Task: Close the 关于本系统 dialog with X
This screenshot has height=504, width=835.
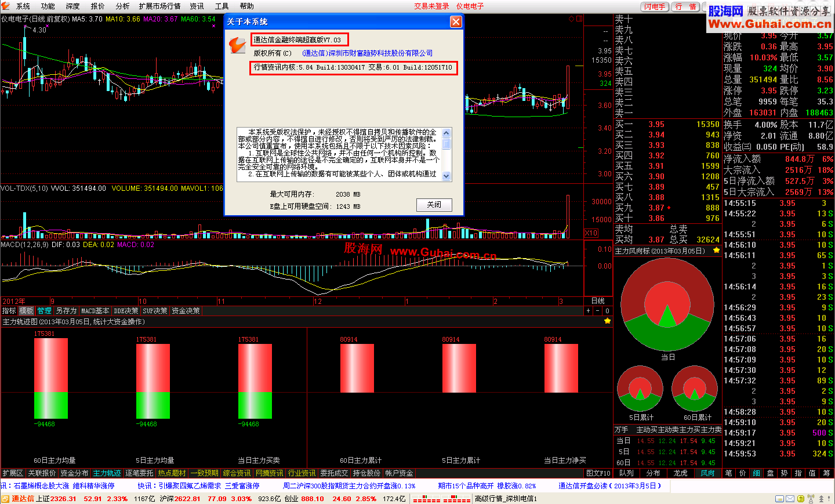Action: (456, 21)
